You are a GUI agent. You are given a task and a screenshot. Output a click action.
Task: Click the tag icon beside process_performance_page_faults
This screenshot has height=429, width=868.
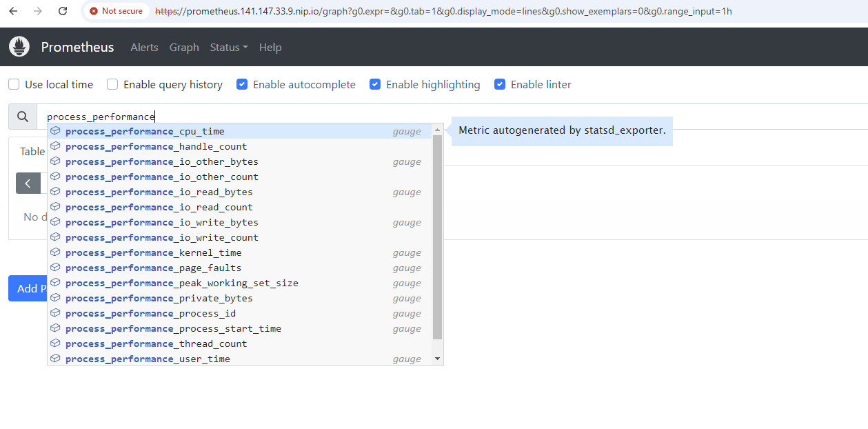(x=55, y=266)
